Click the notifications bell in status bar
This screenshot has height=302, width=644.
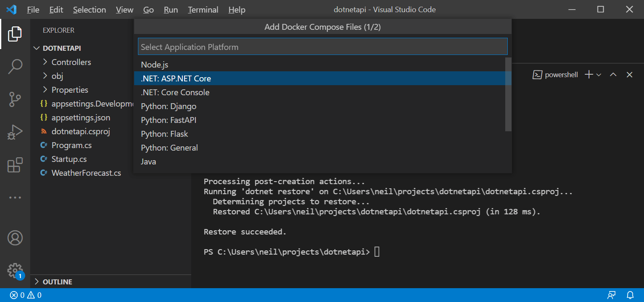coord(630,295)
